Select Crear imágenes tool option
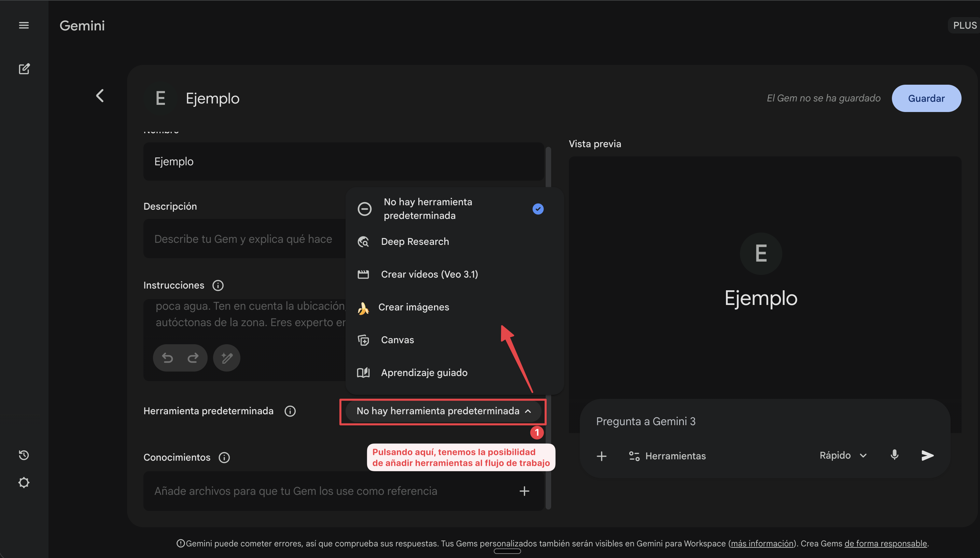This screenshot has width=980, height=558. [414, 307]
